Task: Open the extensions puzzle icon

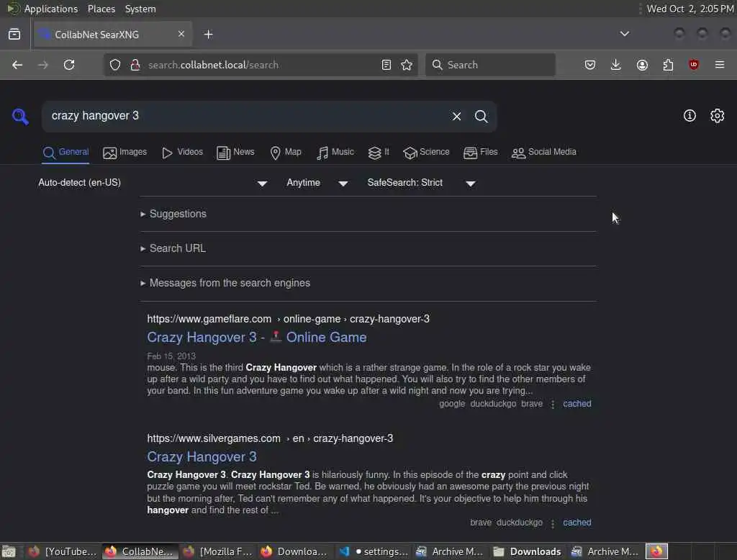Action: tap(668, 65)
